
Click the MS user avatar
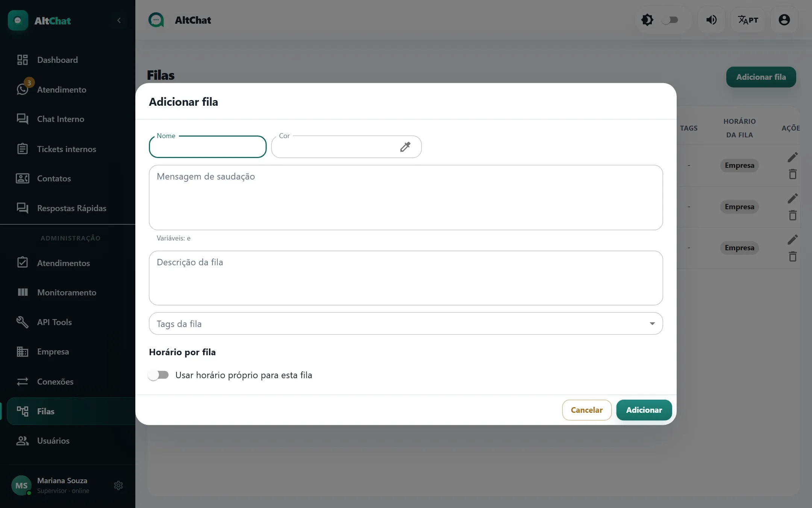click(x=21, y=485)
